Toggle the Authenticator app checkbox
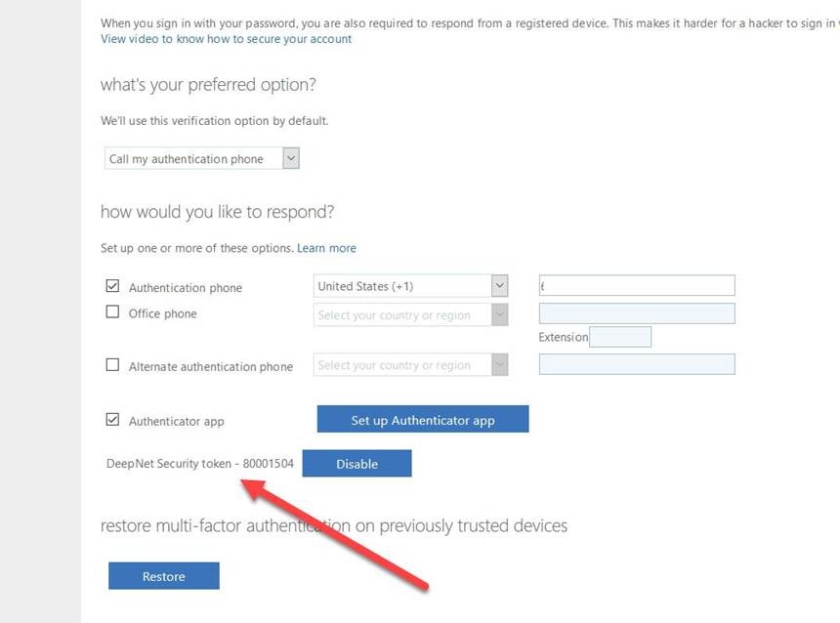 [112, 421]
